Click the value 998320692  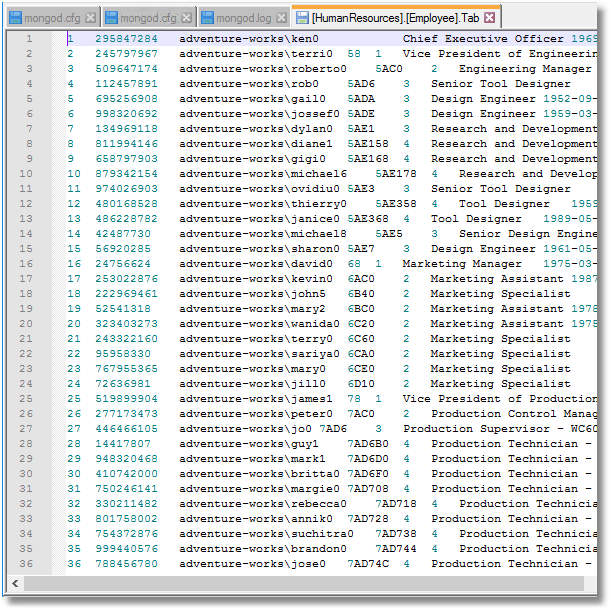pyautogui.click(x=127, y=114)
